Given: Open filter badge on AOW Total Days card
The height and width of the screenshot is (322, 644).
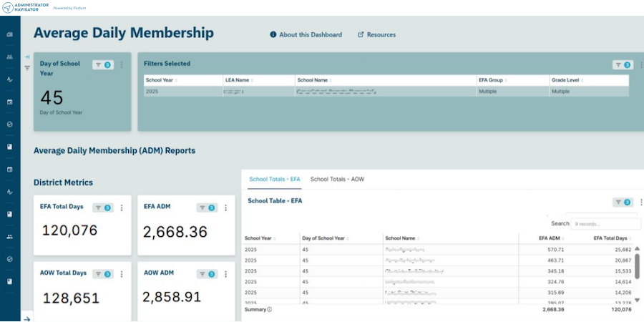Looking at the screenshot, I should point(102,274).
